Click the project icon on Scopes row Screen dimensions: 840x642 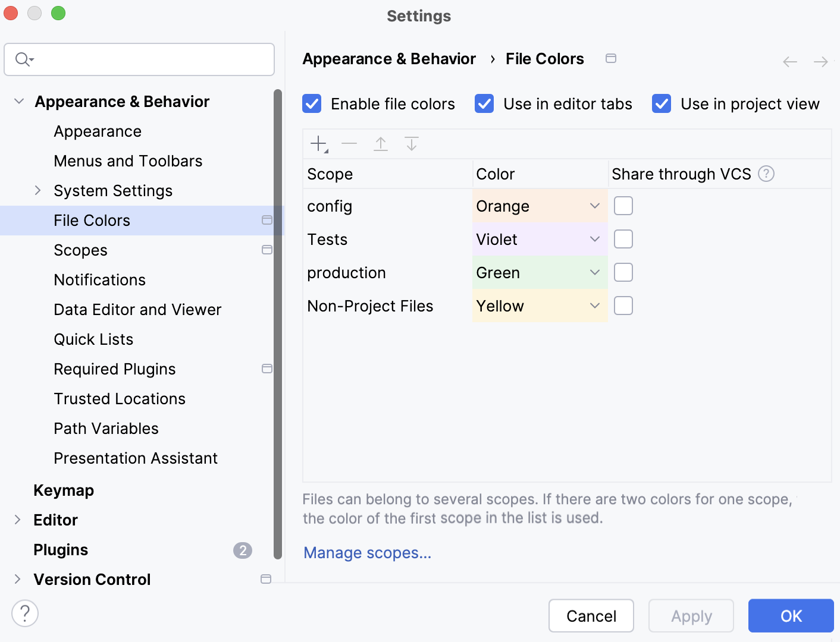click(x=267, y=250)
